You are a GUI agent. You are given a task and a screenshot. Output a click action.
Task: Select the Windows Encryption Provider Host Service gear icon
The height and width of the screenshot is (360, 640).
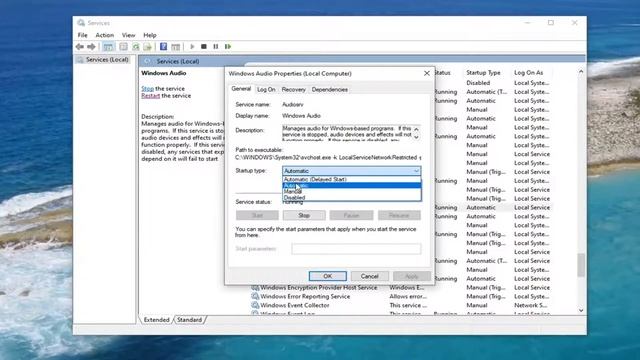point(255,288)
